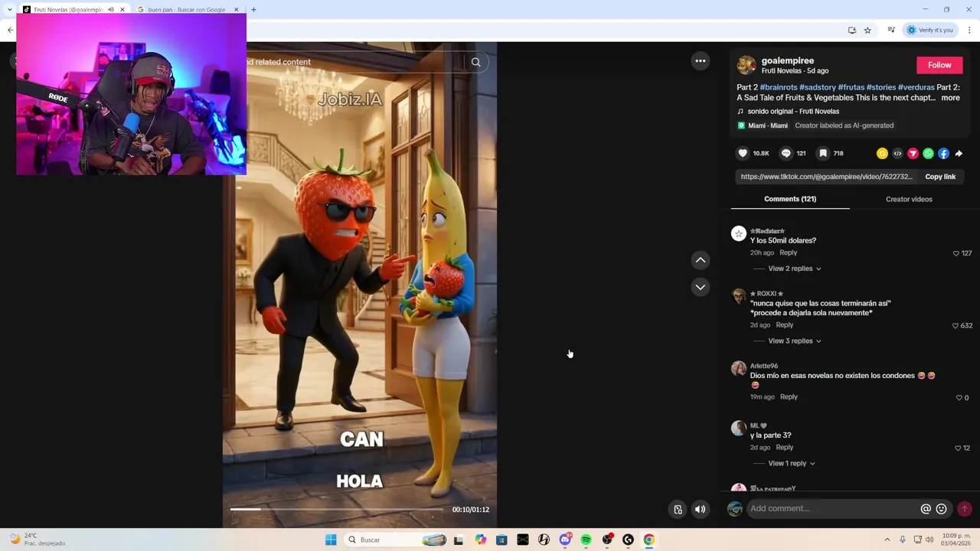Like the 'Y los 50mil dolares?' comment

click(x=955, y=253)
